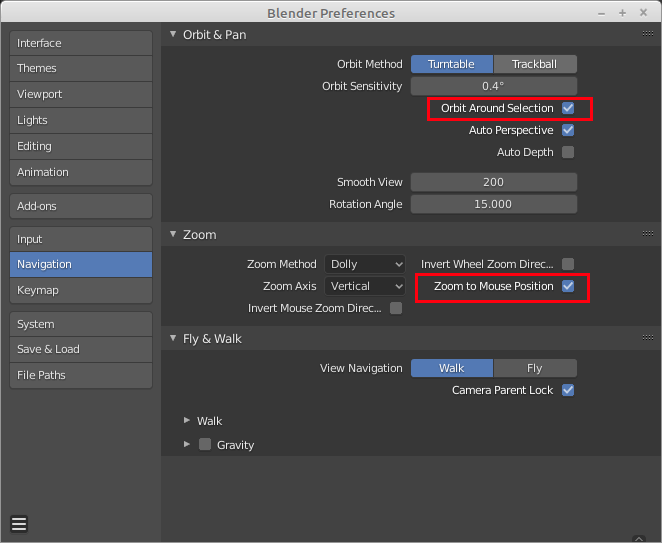
Task: Expand the Walk subpanel
Action: 187,421
